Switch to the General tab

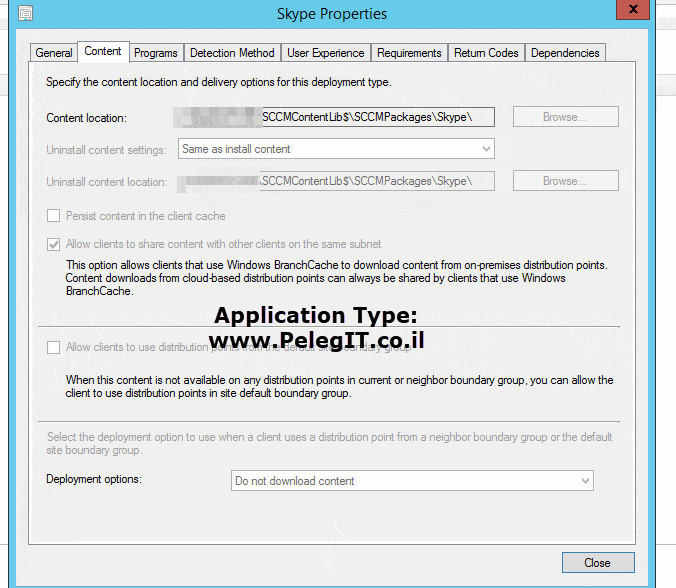(54, 53)
